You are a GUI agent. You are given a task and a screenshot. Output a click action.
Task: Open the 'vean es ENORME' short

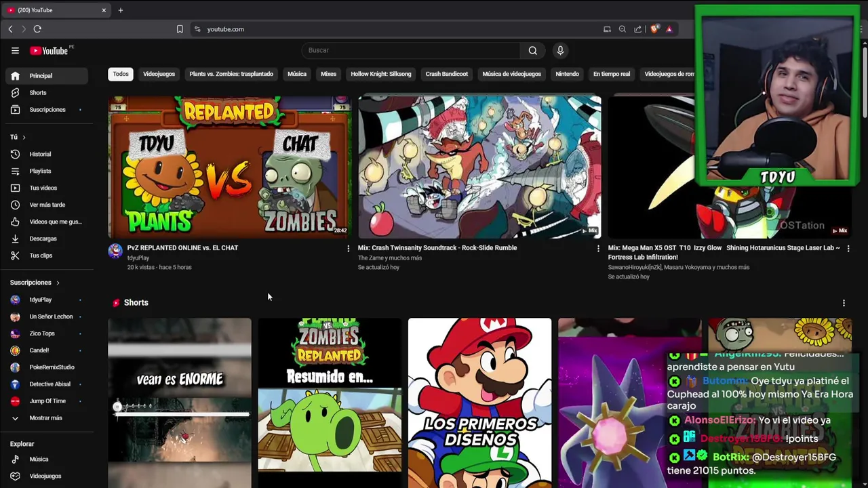(x=180, y=403)
